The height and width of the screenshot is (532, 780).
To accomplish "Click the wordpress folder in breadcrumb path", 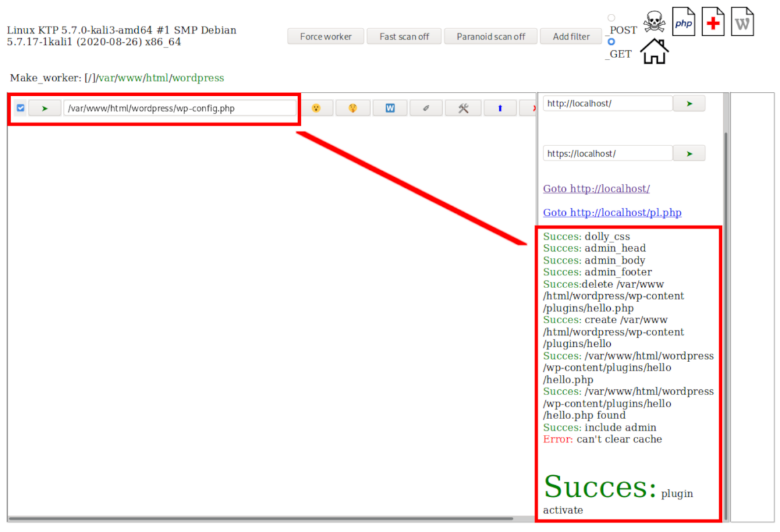I will pos(198,78).
